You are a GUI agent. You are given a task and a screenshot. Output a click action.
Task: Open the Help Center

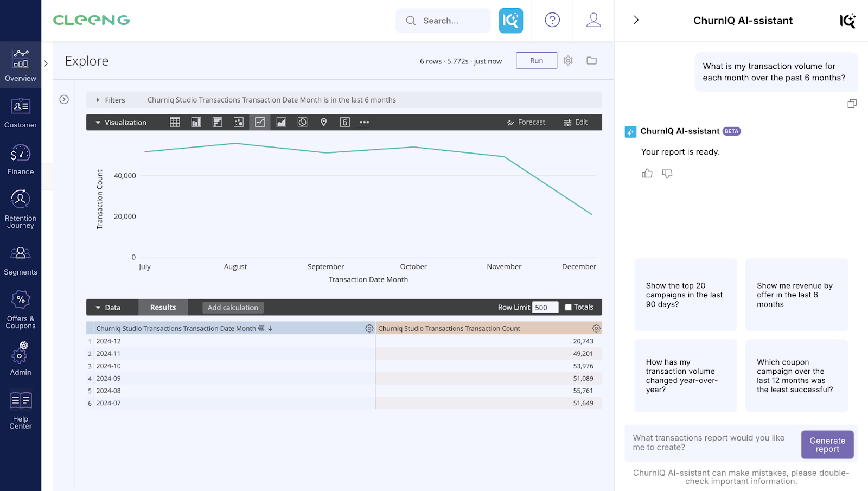[x=21, y=410]
